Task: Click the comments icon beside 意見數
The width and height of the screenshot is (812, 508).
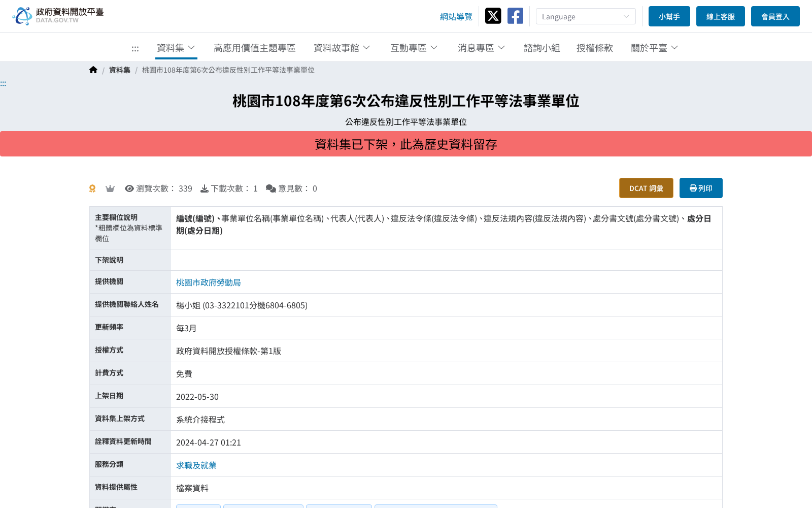Action: click(271, 188)
